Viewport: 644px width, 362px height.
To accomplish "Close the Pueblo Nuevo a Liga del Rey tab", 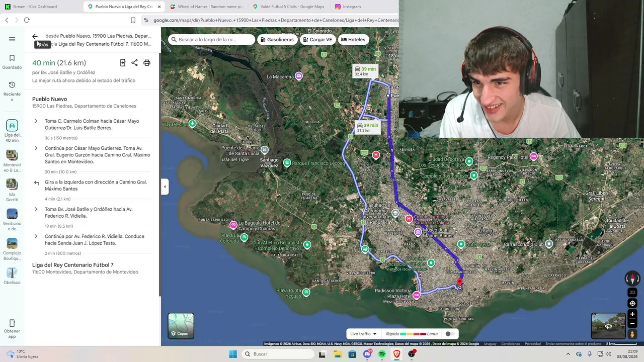I will pos(159,7).
